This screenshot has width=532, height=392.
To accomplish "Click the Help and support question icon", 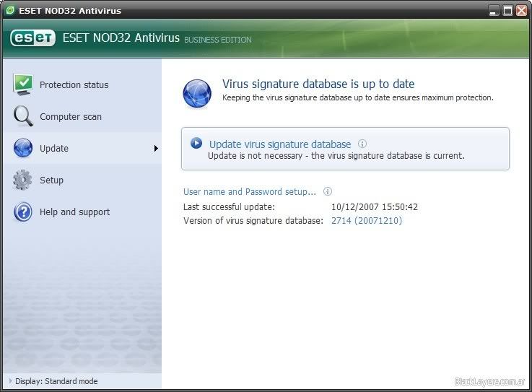I will 22,212.
